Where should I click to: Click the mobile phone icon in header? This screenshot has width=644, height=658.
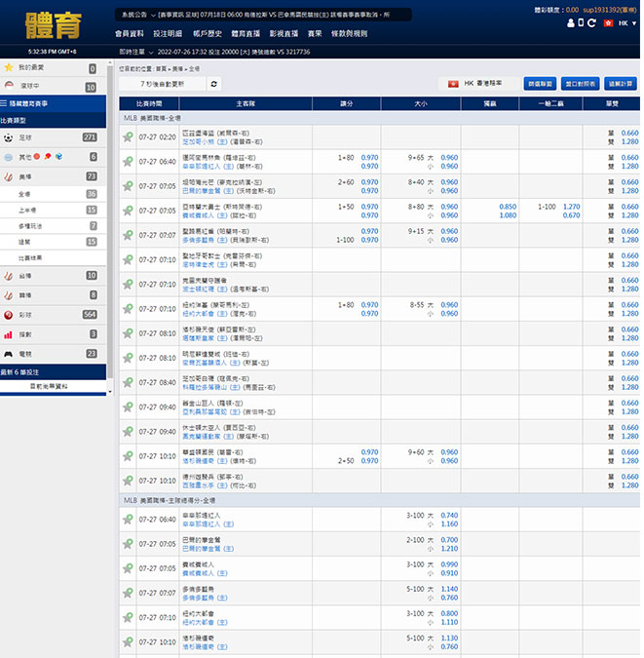click(x=581, y=22)
